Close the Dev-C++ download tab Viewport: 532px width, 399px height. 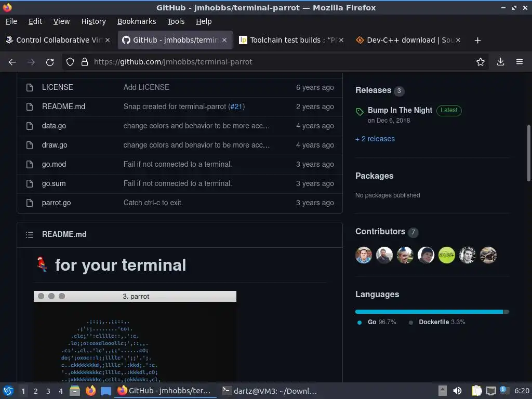point(458,40)
